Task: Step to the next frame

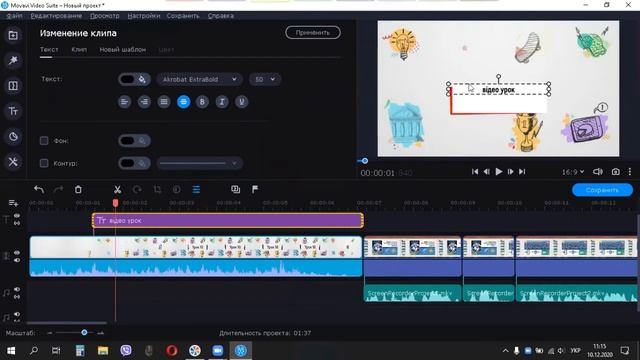Action: 510,172
